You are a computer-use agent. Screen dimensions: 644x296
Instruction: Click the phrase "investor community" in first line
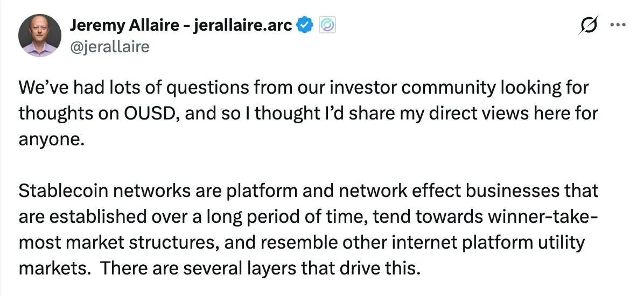[x=416, y=89]
